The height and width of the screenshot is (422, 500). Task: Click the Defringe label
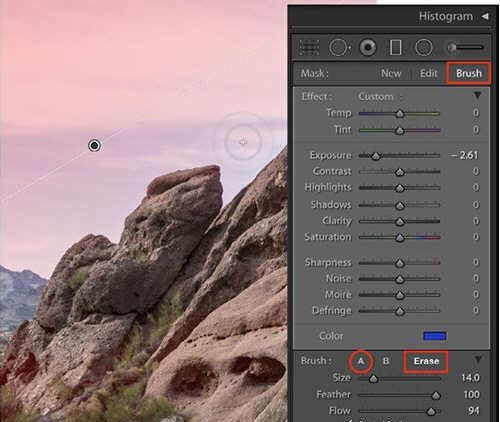(x=331, y=311)
